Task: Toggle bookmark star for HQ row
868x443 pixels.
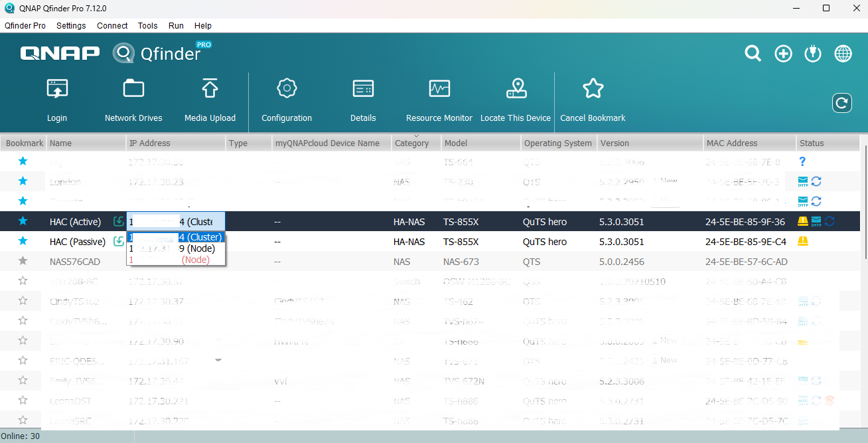Action: (23, 161)
